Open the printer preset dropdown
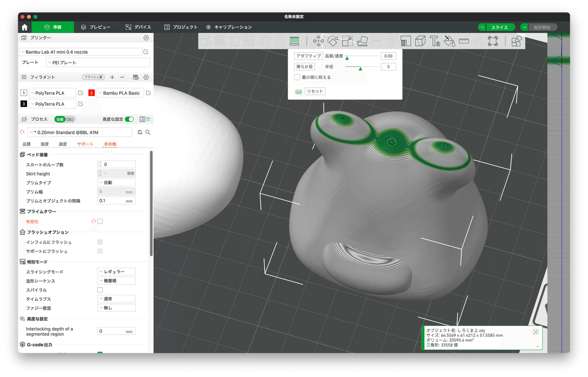The image size is (588, 377). [80, 52]
